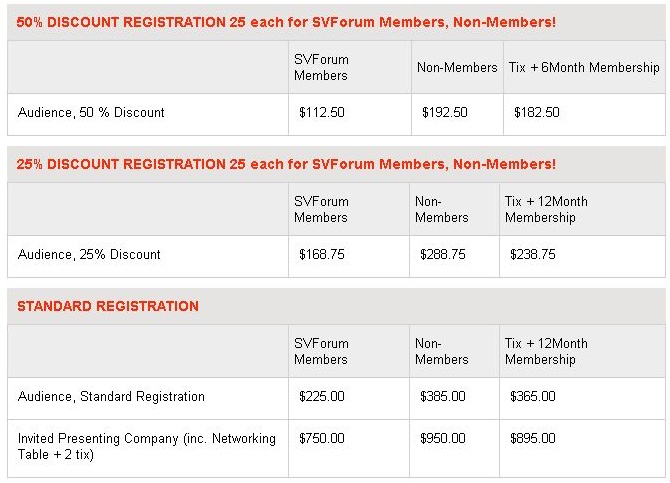Click the "Audience, Standard Registration" row label

coord(111,397)
